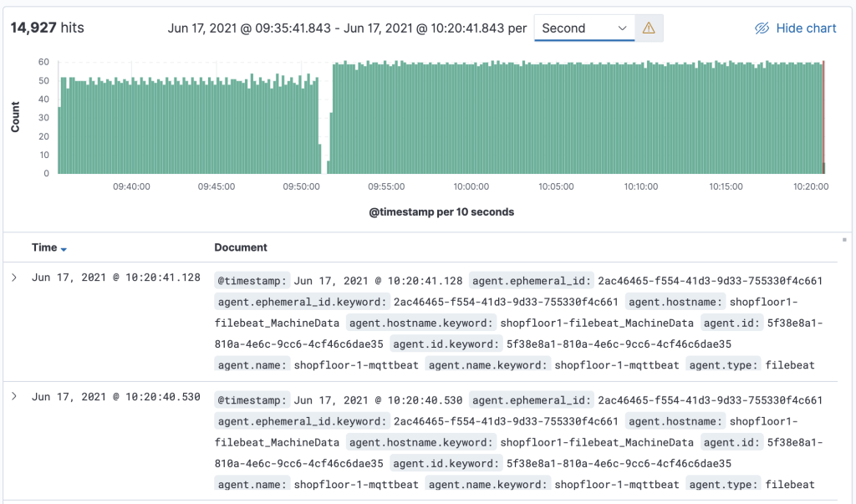Viewport: 856px width, 504px height.
Task: Click the short histogram bar before the gap
Action: pyautogui.click(x=320, y=159)
